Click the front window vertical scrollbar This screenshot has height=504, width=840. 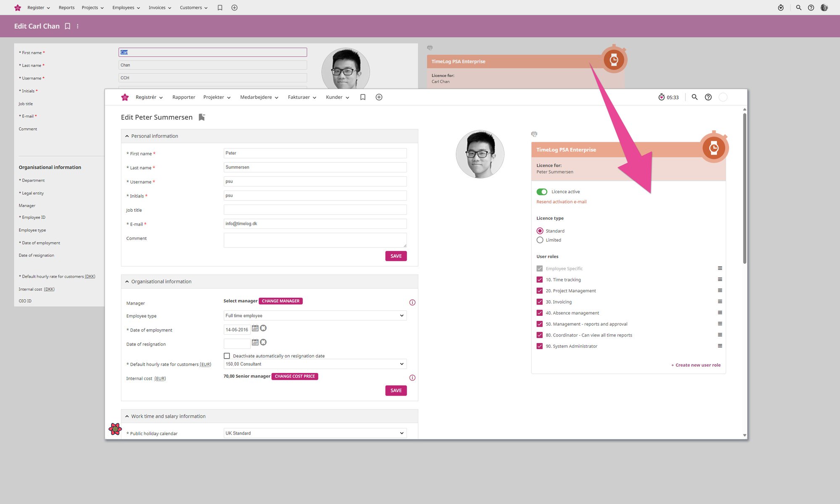click(x=745, y=188)
